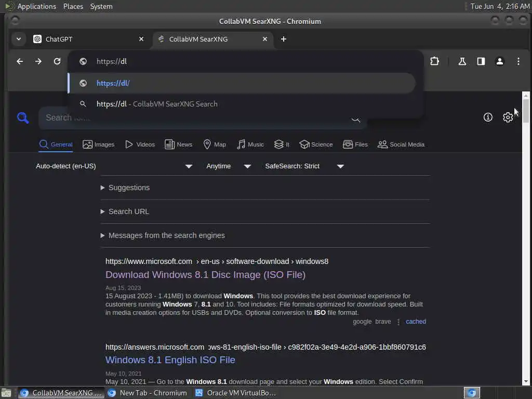The image size is (532, 399).
Task: Open the Chromium three-dot menu
Action: tap(518, 61)
